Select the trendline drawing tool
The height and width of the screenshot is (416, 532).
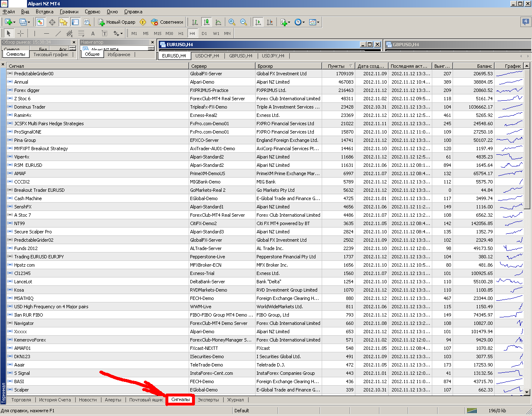pyautogui.click(x=58, y=33)
